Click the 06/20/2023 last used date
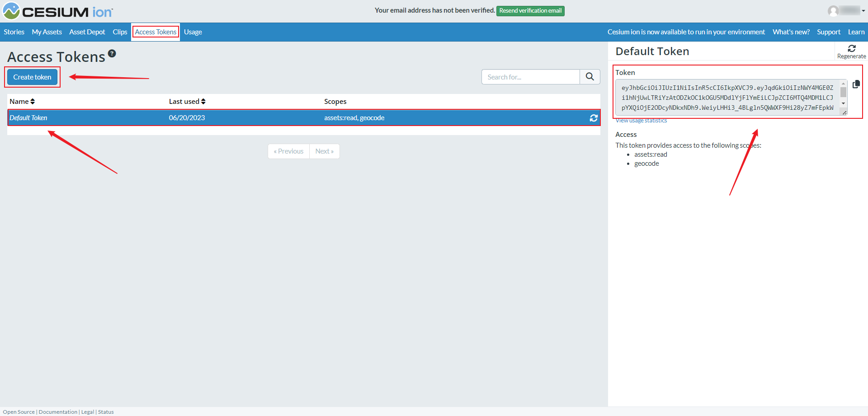The width and height of the screenshot is (868, 416). 187,118
